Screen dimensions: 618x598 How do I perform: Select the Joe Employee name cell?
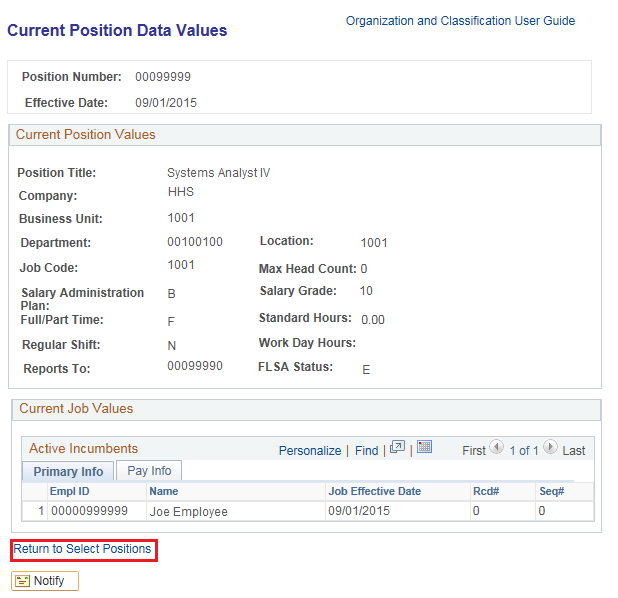point(188,512)
